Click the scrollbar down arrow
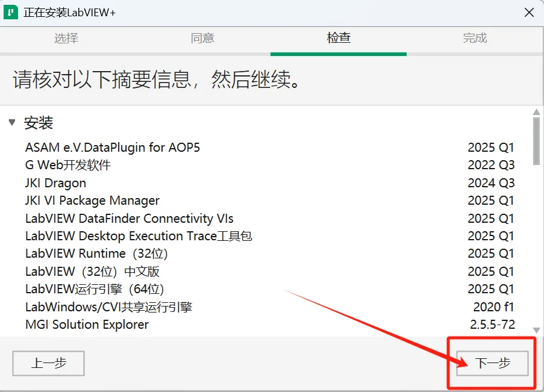The width and height of the screenshot is (544, 392). tap(536, 330)
